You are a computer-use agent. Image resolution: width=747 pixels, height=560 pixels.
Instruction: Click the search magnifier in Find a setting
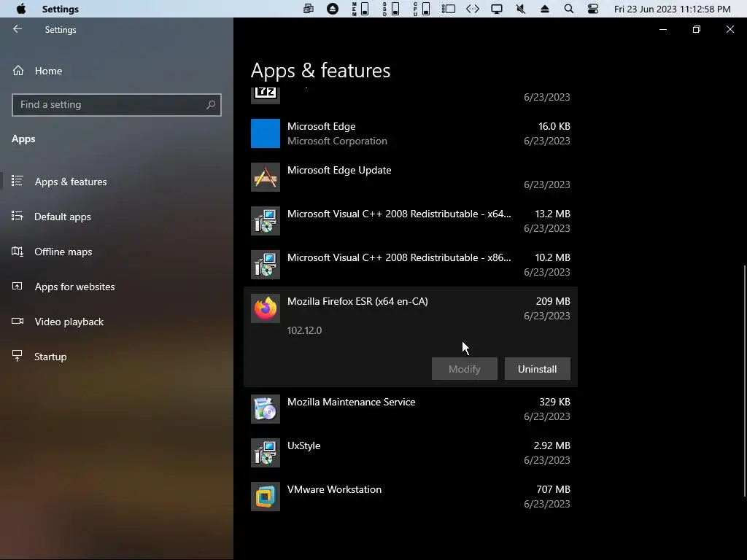[211, 105]
